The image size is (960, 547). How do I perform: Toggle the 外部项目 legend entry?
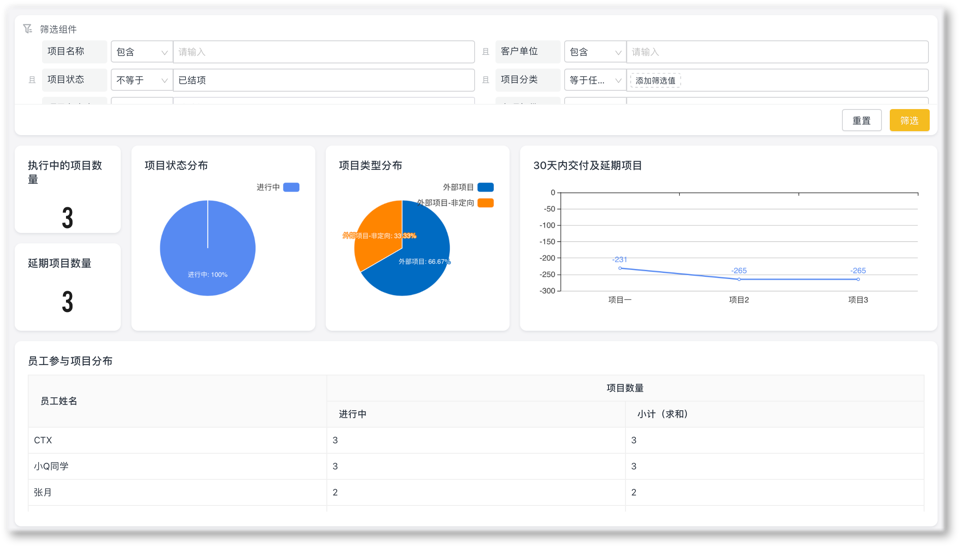coord(468,187)
